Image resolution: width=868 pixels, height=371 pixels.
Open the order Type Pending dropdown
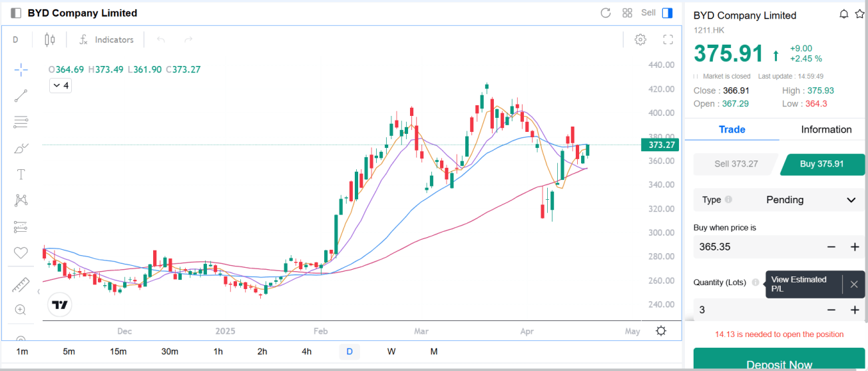click(779, 200)
